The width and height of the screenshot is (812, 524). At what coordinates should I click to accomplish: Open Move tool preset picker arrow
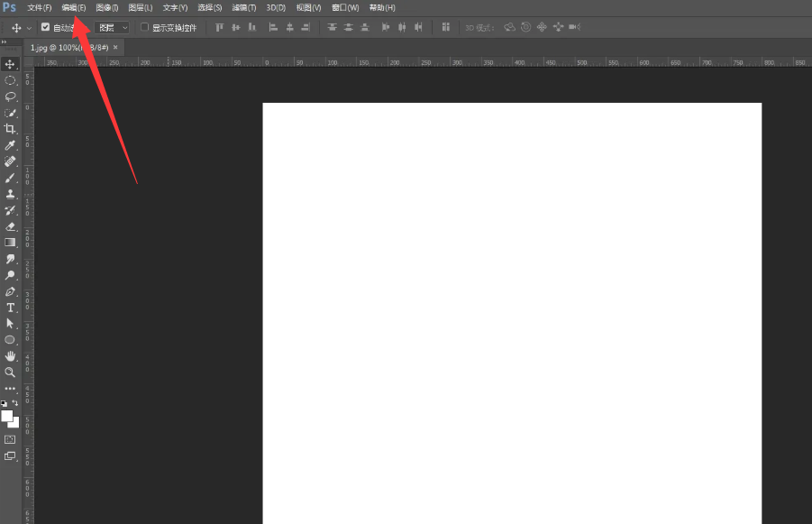[29, 28]
